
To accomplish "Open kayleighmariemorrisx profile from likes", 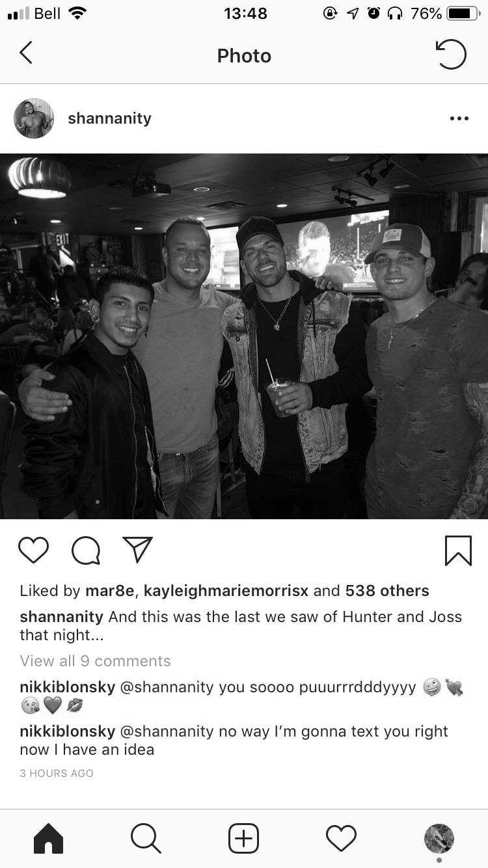I will 226,591.
